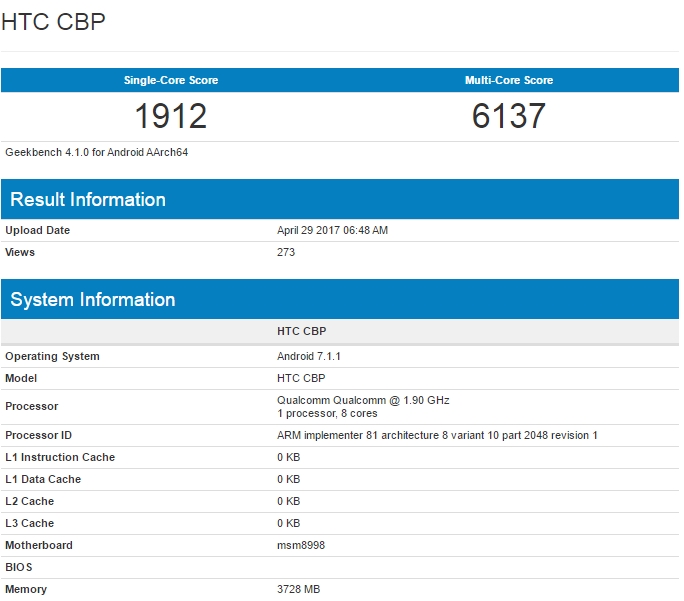Click the Model row label
684x601 pixels.
click(21, 378)
